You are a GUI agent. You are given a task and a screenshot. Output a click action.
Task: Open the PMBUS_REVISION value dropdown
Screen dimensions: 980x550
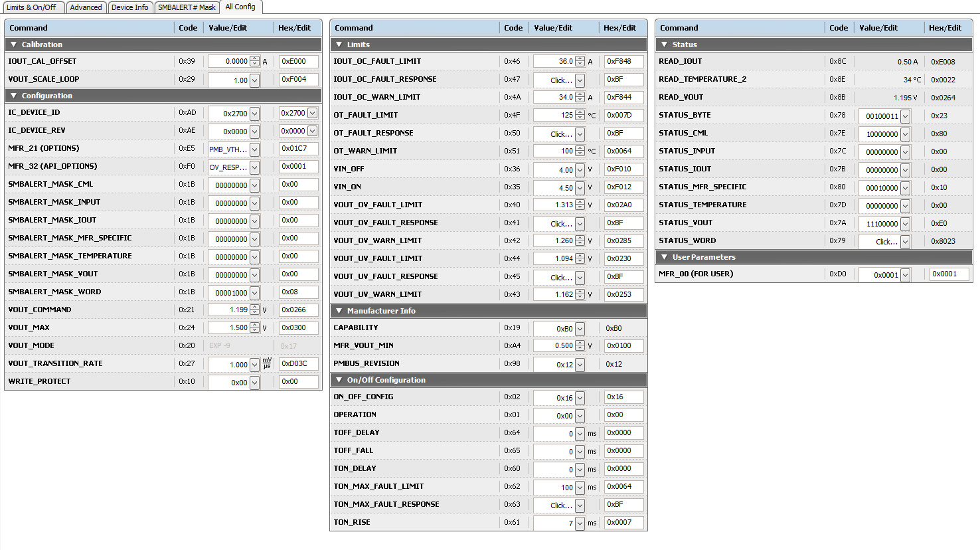pos(580,365)
